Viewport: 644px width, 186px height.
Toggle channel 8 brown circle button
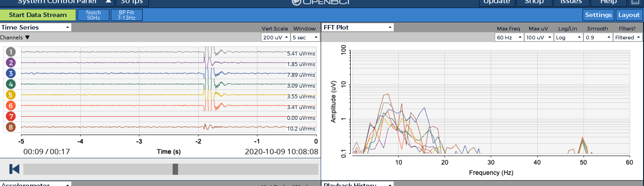click(11, 127)
